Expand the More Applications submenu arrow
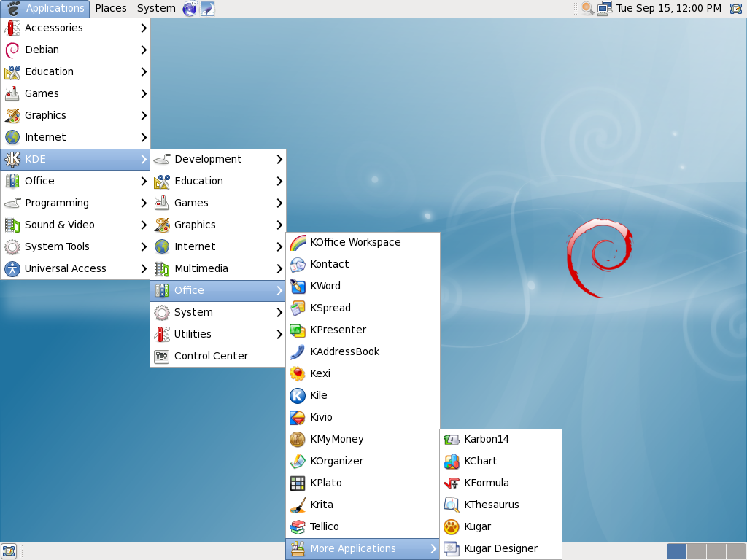The width and height of the screenshot is (747, 560). coord(433,548)
